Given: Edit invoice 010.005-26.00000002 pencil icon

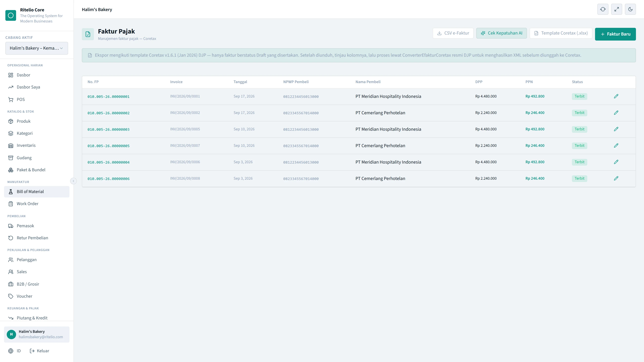Looking at the screenshot, I should click(x=616, y=113).
